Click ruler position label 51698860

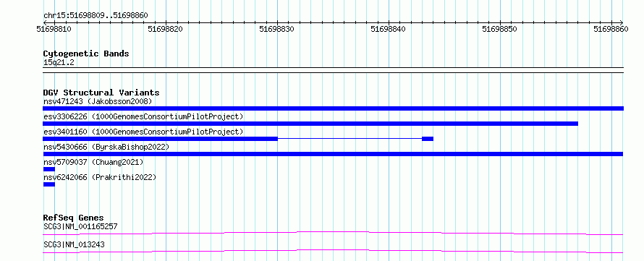coord(611,29)
